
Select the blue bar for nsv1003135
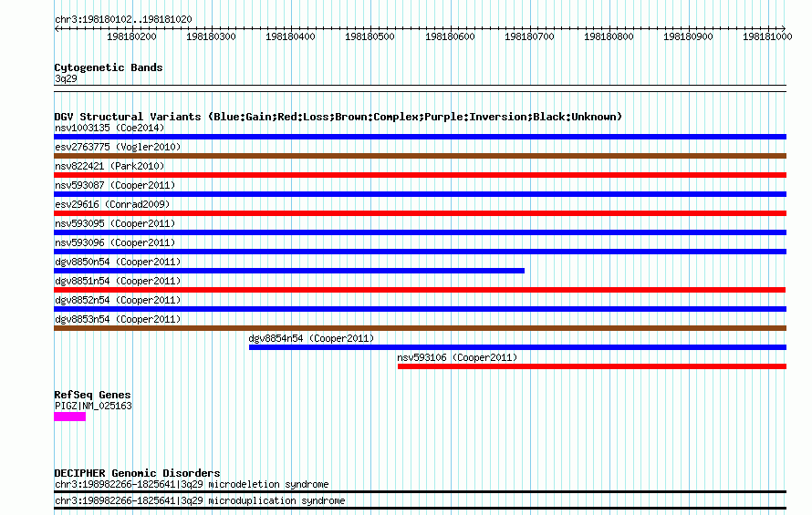click(x=420, y=137)
